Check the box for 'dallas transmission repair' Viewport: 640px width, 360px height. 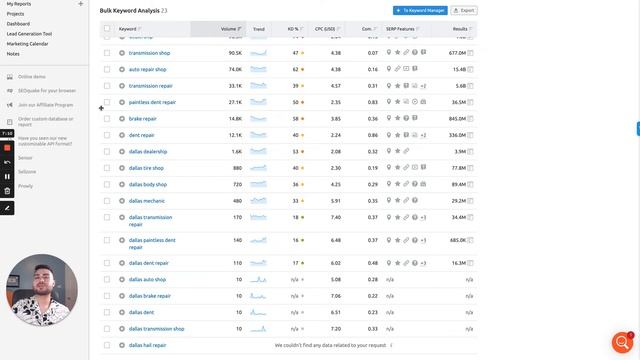[107, 217]
